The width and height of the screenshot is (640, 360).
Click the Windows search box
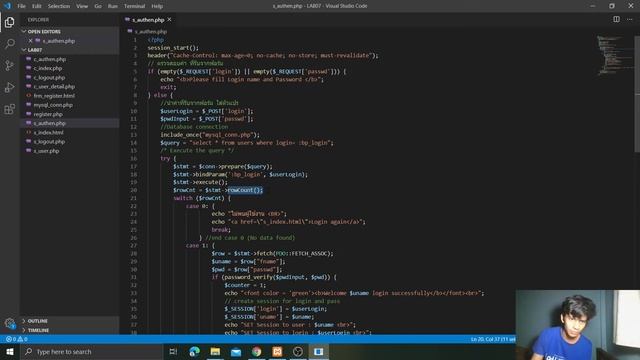point(91,351)
